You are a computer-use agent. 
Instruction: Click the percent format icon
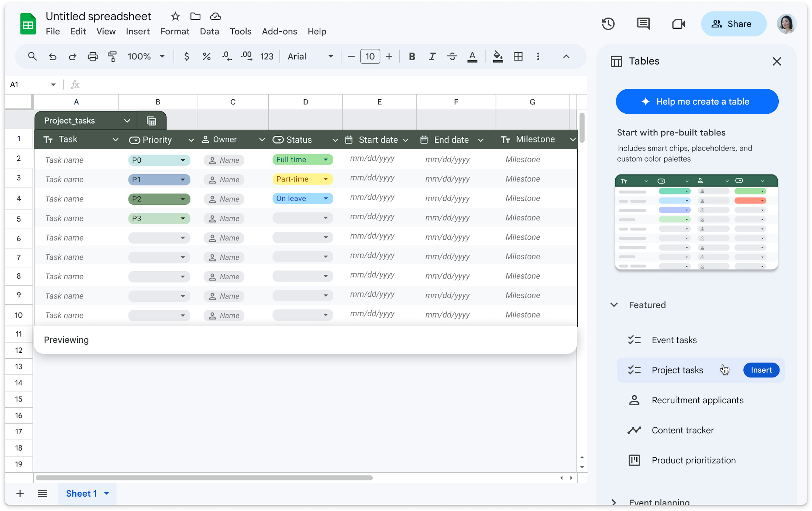click(x=206, y=56)
